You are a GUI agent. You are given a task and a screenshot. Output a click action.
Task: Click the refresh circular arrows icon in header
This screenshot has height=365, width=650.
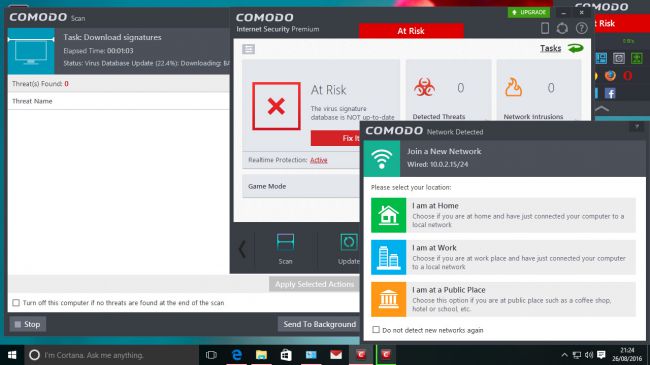[562, 28]
